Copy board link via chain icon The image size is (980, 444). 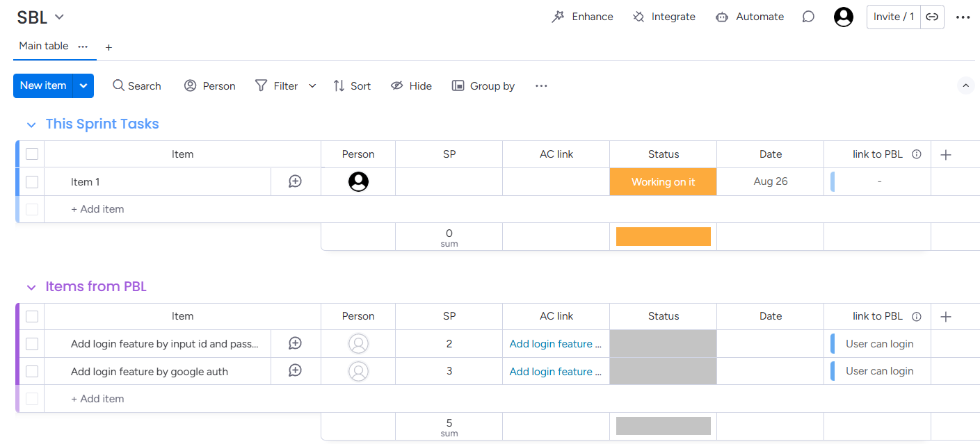point(932,17)
